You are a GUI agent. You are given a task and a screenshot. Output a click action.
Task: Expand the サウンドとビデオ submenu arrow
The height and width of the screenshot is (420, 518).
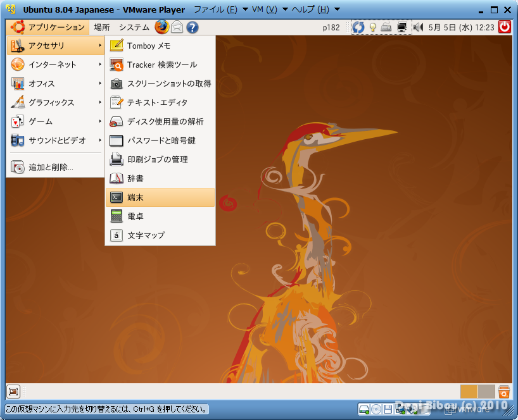pos(100,140)
